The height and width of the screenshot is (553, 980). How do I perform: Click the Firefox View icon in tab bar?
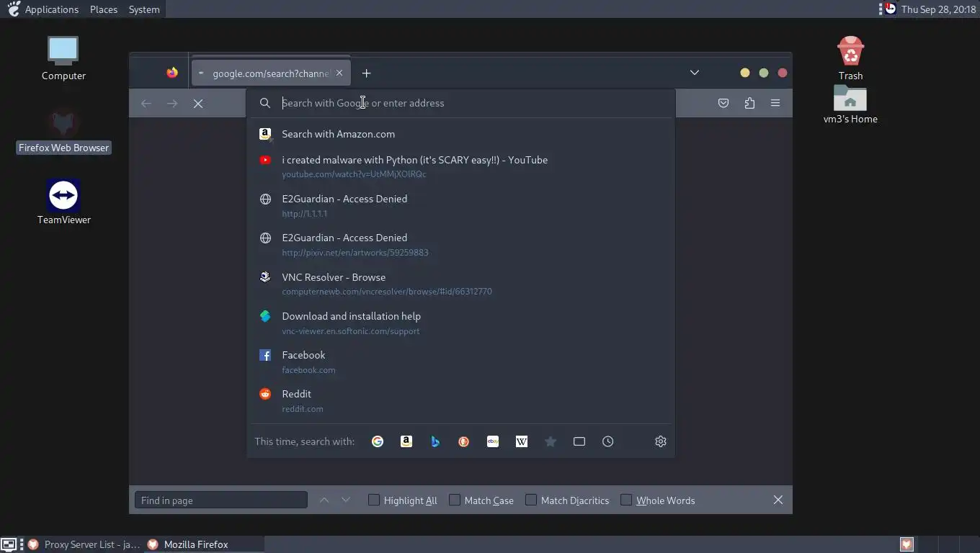coord(172,73)
